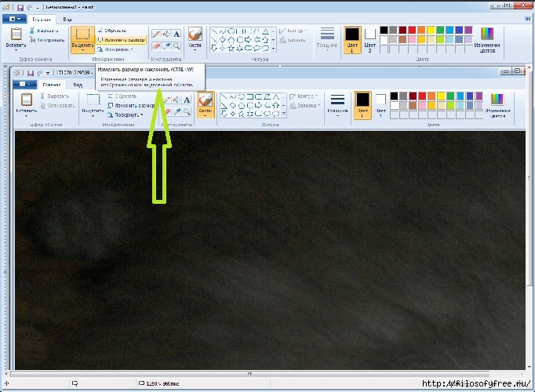Pick the lime green swatch in outer palette
Viewport: 535px width, 392px height.
(440, 39)
